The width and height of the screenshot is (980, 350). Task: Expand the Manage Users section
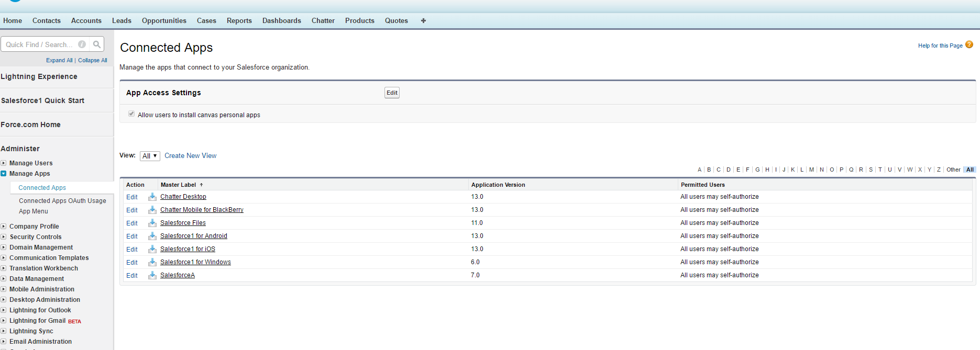point(4,163)
